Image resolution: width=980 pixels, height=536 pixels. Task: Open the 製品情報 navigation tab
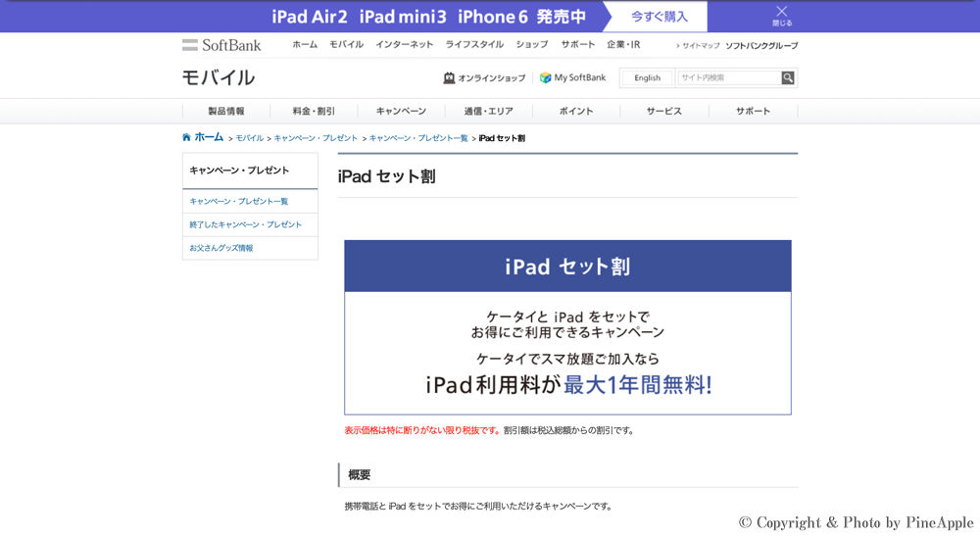pos(226,112)
